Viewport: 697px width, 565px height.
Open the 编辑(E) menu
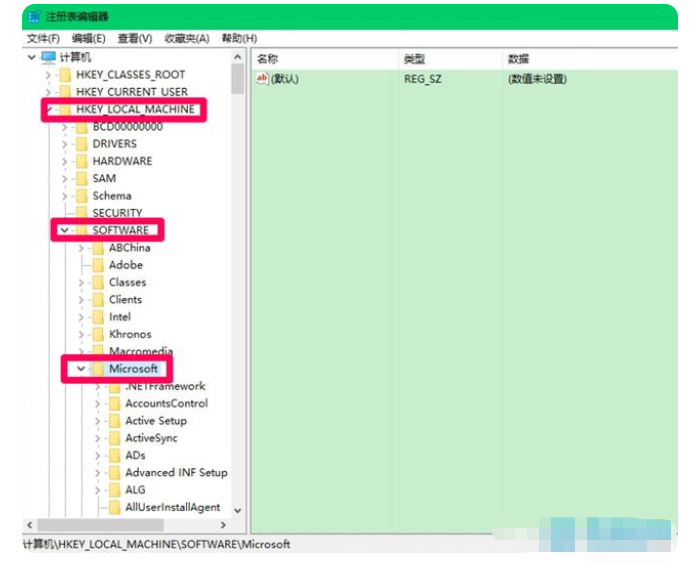click(x=88, y=39)
